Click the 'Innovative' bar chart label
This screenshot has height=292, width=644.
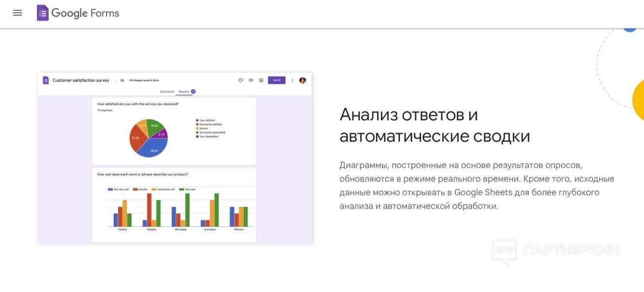point(209,229)
